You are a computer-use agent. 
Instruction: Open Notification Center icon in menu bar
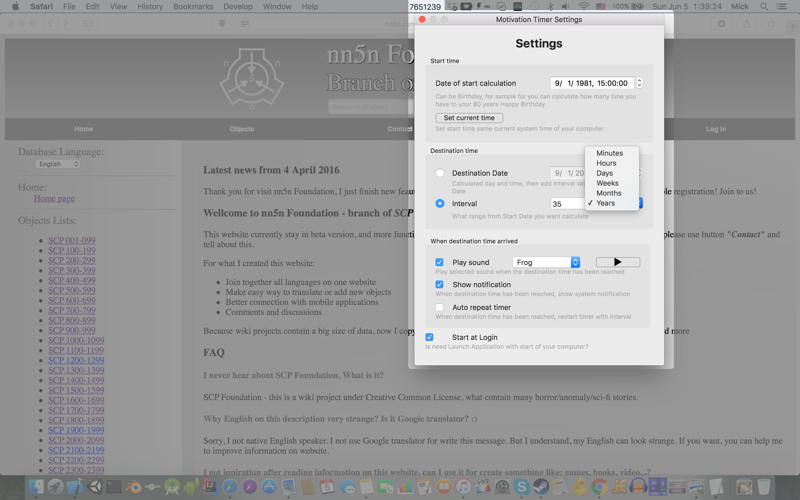pos(782,6)
